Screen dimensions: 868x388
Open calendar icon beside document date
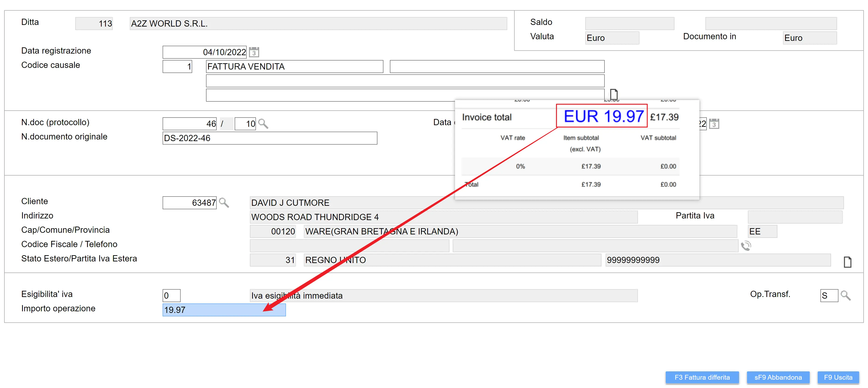tap(714, 124)
